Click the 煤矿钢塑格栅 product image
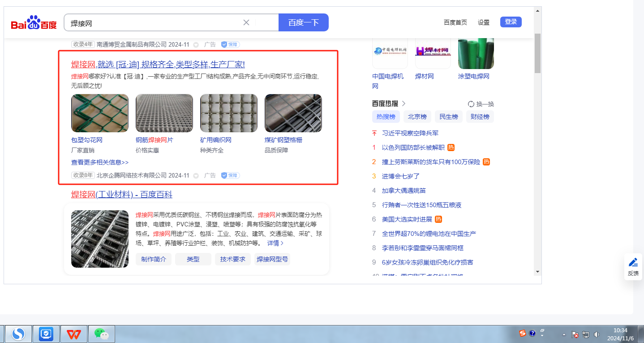The image size is (644, 343). tap(293, 113)
